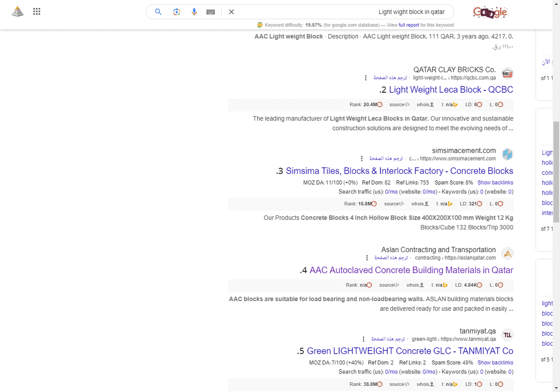
Task: Click the tanmiyat.qa TL favicon
Action: (507, 335)
